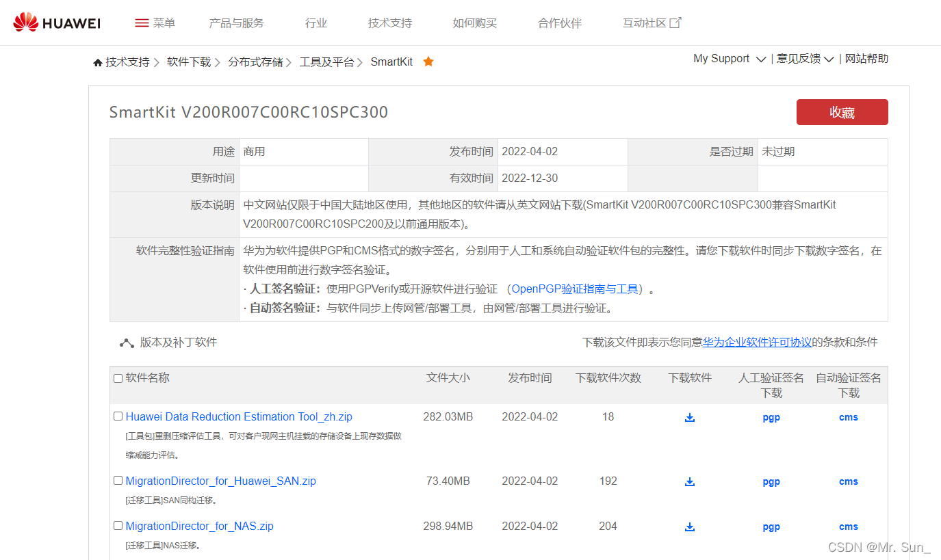
Task: Download pgp signature for MigrationDirector_for_Huawei_SAN.zip
Action: pos(771,482)
